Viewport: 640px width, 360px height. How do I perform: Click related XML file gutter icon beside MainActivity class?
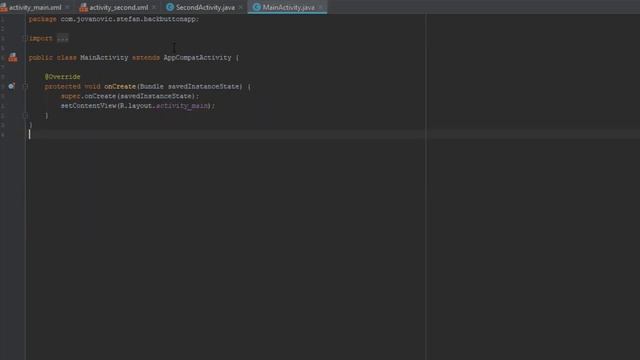click(x=13, y=57)
